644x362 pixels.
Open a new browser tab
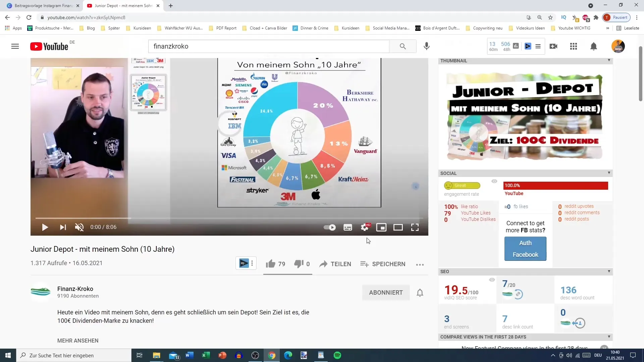point(171,6)
